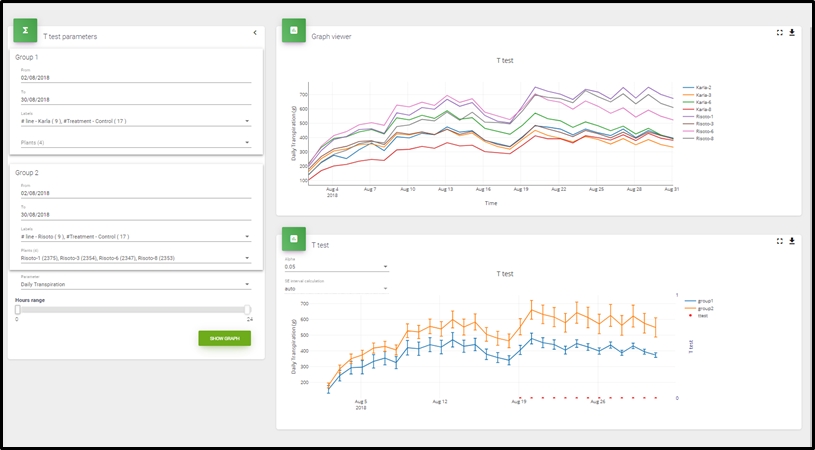Viewport: 815px width, 450px height.
Task: Open the Daily Transpiration parameter dropdown
Action: (x=134, y=284)
